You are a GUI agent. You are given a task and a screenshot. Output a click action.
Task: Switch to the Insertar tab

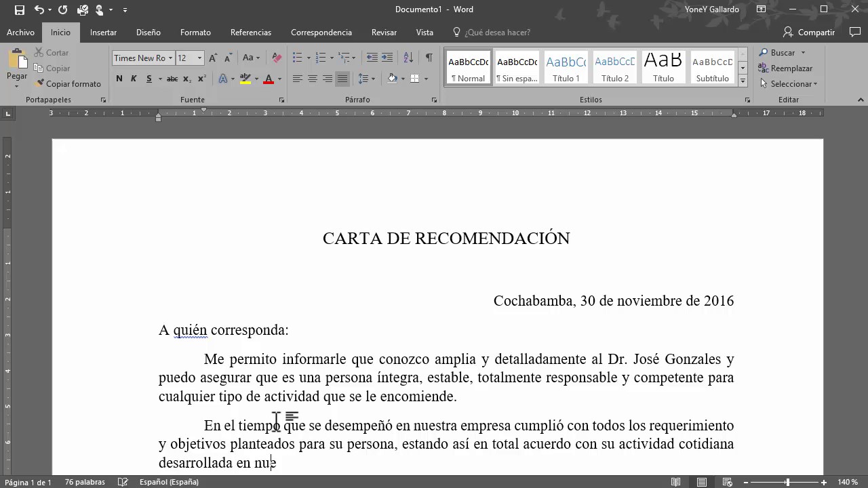point(103,33)
